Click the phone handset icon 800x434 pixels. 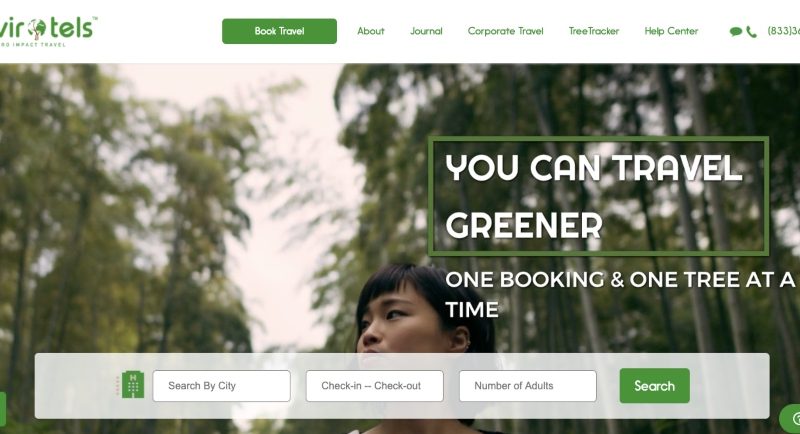tap(752, 32)
